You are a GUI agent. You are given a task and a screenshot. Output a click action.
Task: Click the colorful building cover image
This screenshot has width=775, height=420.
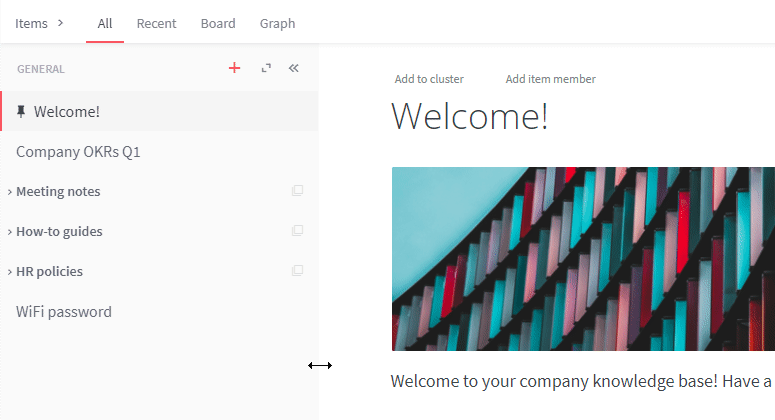[583, 259]
